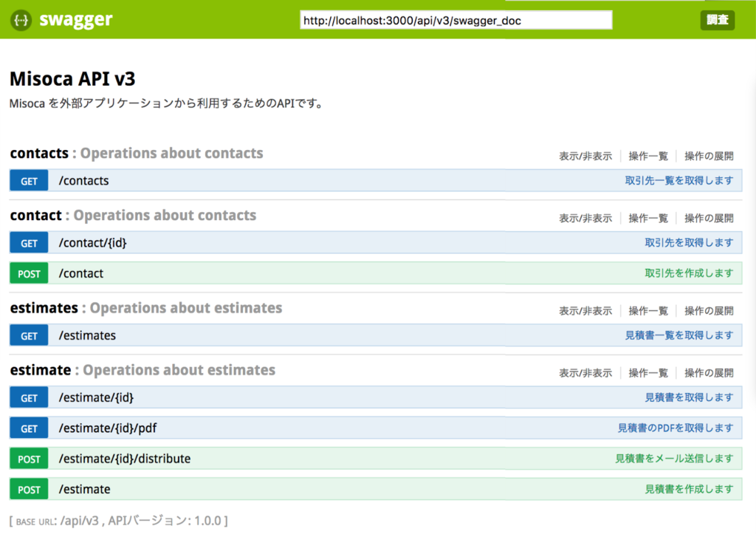Click 見積書を作成します description
The image size is (756, 534).
point(689,489)
